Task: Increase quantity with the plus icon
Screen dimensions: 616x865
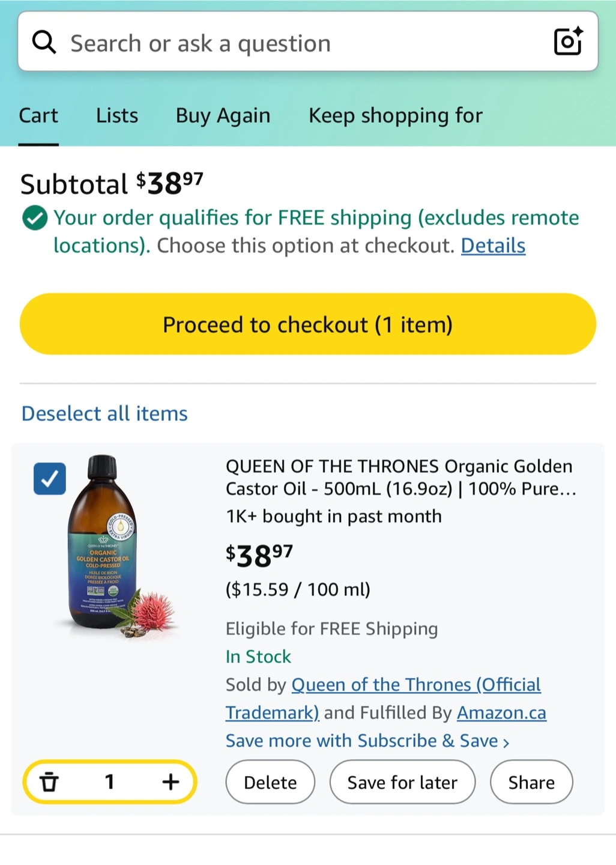Action: (171, 782)
